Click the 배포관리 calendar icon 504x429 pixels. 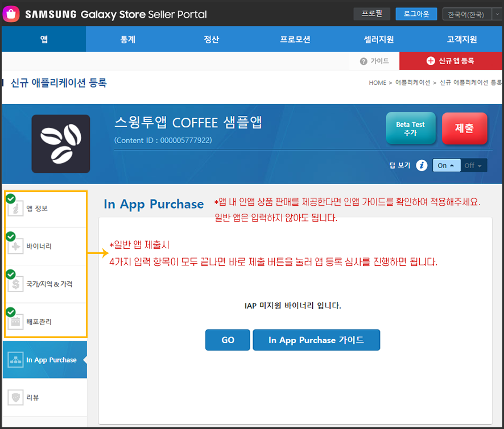pyautogui.click(x=15, y=322)
